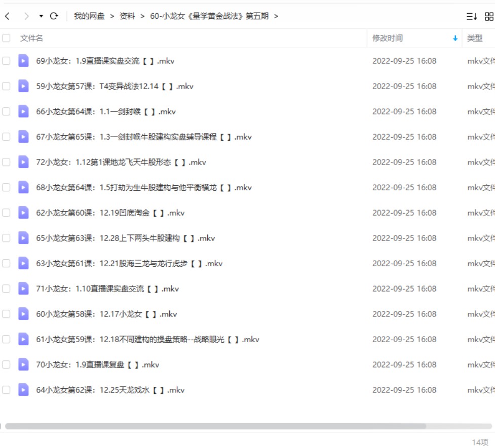Check the box for 65小龙女第63课
The image size is (495, 448).
point(6,237)
